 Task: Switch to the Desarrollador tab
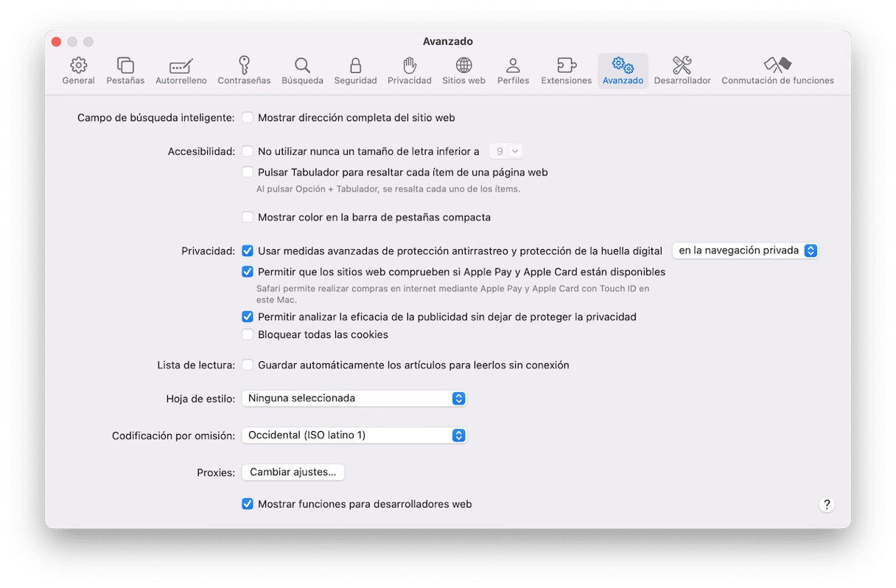point(682,71)
